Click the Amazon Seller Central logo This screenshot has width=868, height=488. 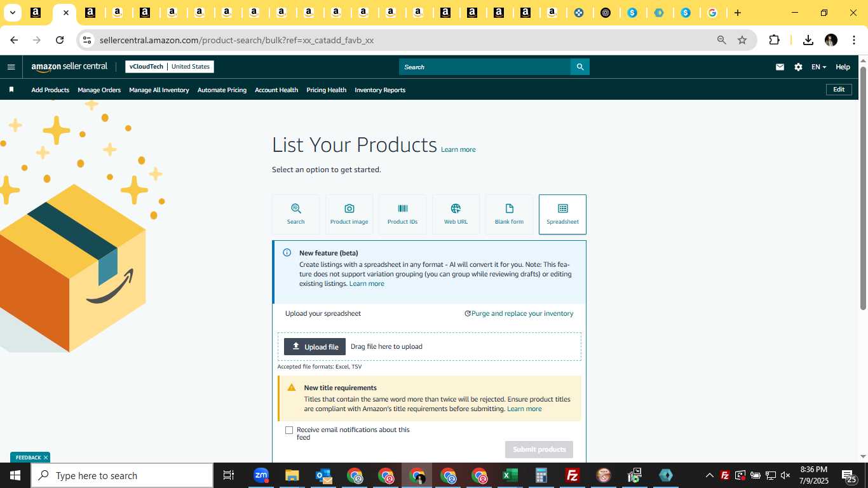pyautogui.click(x=69, y=67)
